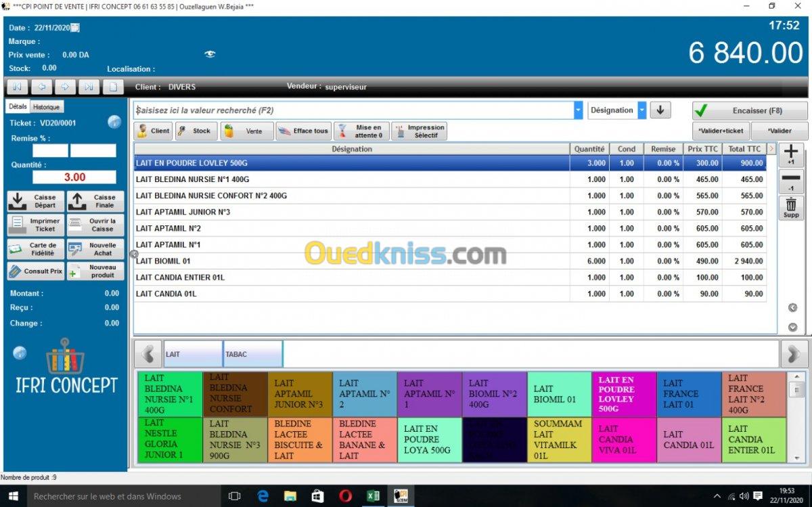Select the LAIT BIOMIL 01 table row
The width and height of the screenshot is (812, 507).
tap(352, 261)
